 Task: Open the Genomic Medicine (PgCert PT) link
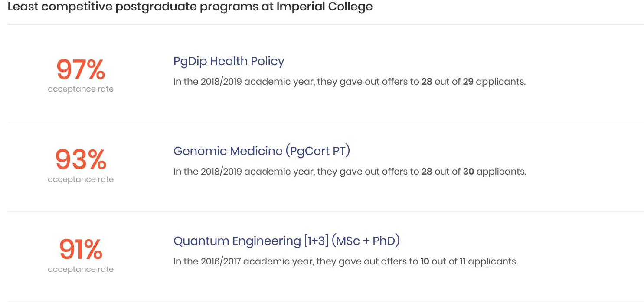click(x=262, y=151)
